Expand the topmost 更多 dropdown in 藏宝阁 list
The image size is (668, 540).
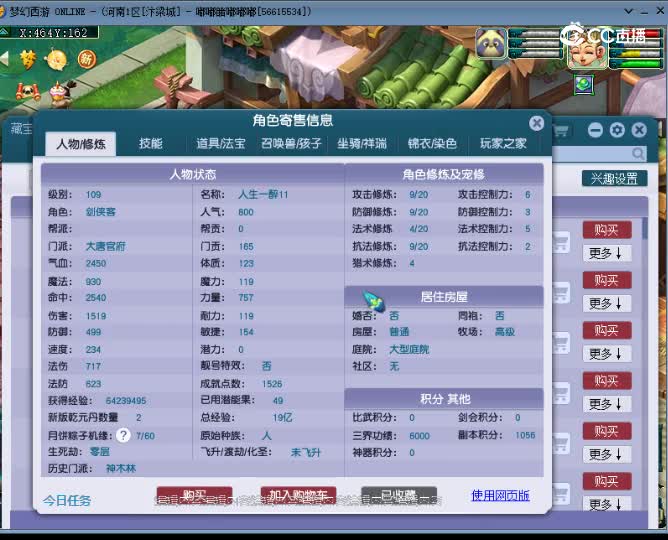[x=607, y=253]
